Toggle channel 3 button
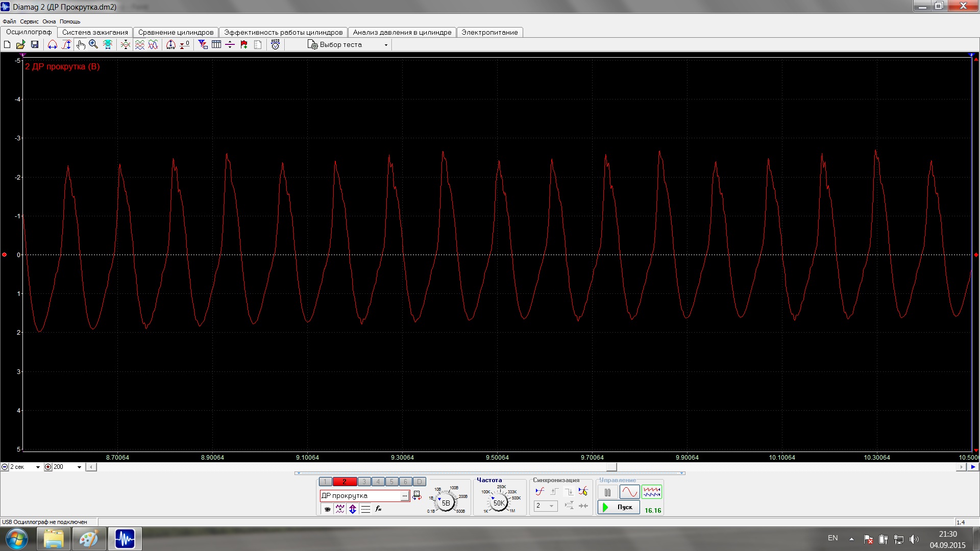Viewport: 980px width, 551px height. click(364, 482)
